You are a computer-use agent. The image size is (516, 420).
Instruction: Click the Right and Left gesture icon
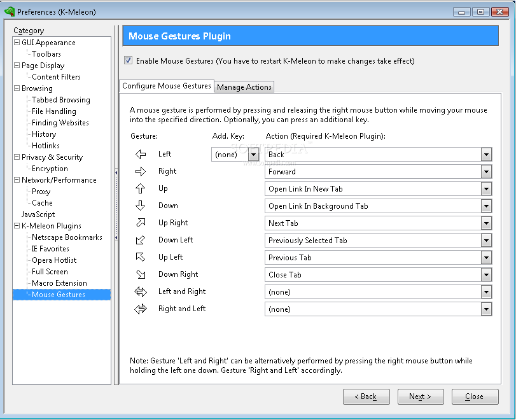(141, 309)
